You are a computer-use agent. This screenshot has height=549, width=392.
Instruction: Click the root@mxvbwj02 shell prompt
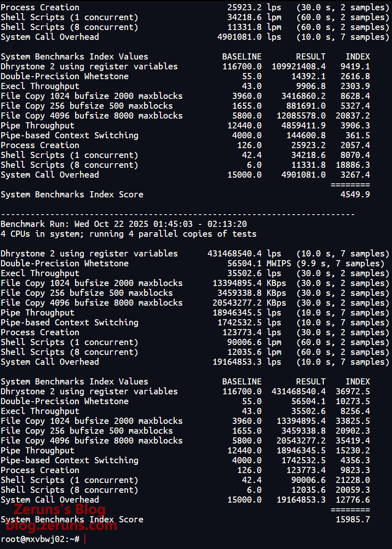coord(40,539)
